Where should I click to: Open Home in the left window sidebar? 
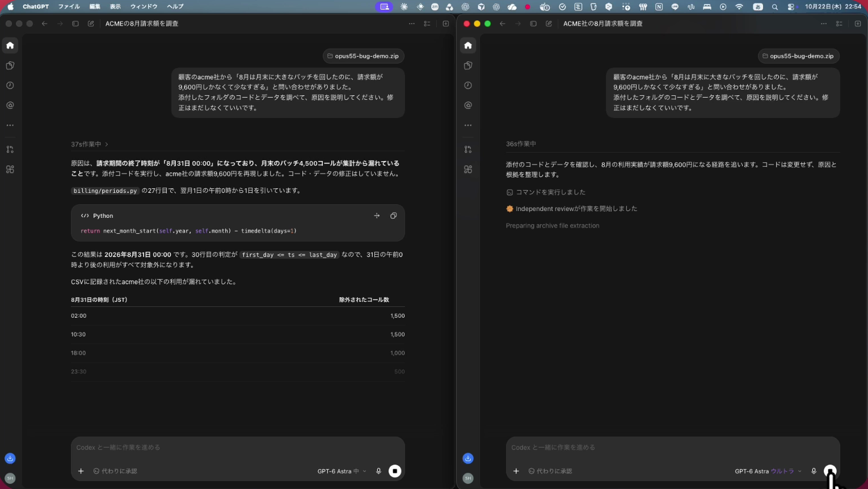[x=10, y=45]
